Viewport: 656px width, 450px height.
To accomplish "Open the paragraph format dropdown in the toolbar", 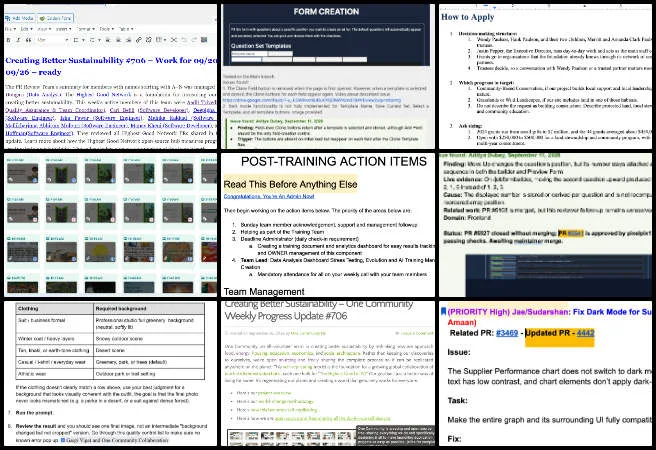I will 53,40.
